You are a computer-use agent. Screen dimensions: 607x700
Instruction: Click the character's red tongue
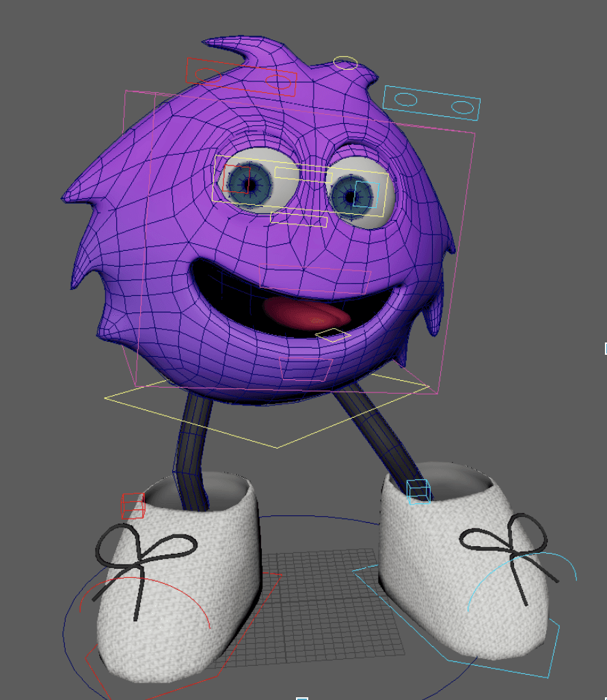click(307, 314)
